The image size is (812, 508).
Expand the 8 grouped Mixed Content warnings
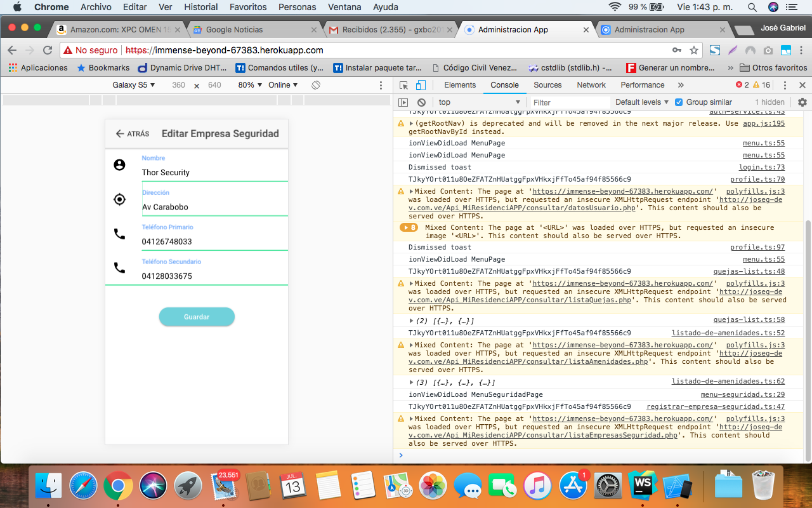(x=409, y=227)
